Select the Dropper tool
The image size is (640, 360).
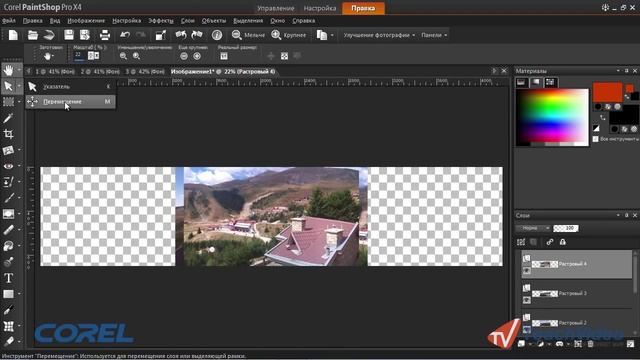tap(8, 118)
